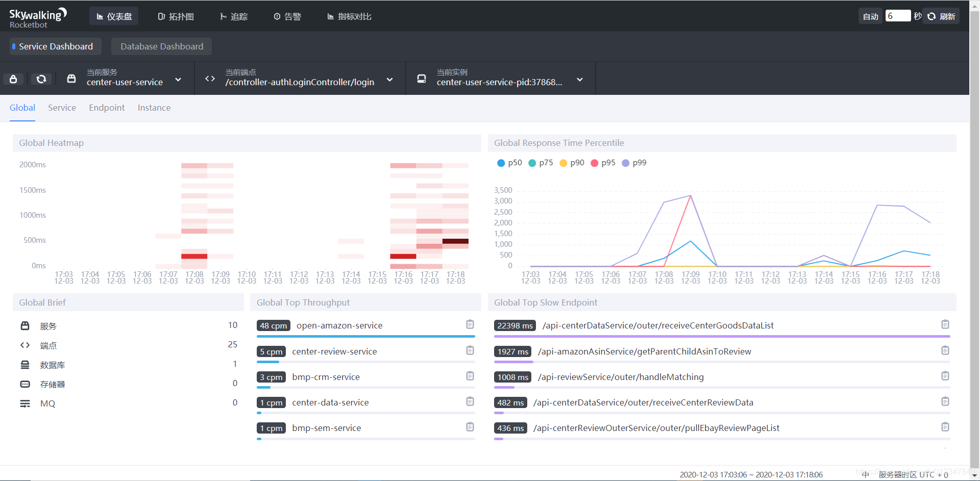Click the page vertical scrollbar
Image resolution: width=980 pixels, height=481 pixels.
(974, 240)
